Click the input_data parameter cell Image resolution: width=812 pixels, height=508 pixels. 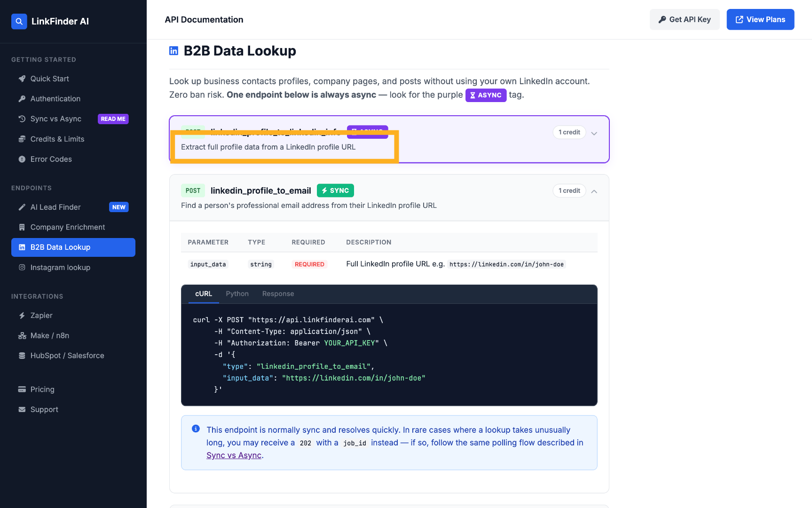[x=208, y=264]
